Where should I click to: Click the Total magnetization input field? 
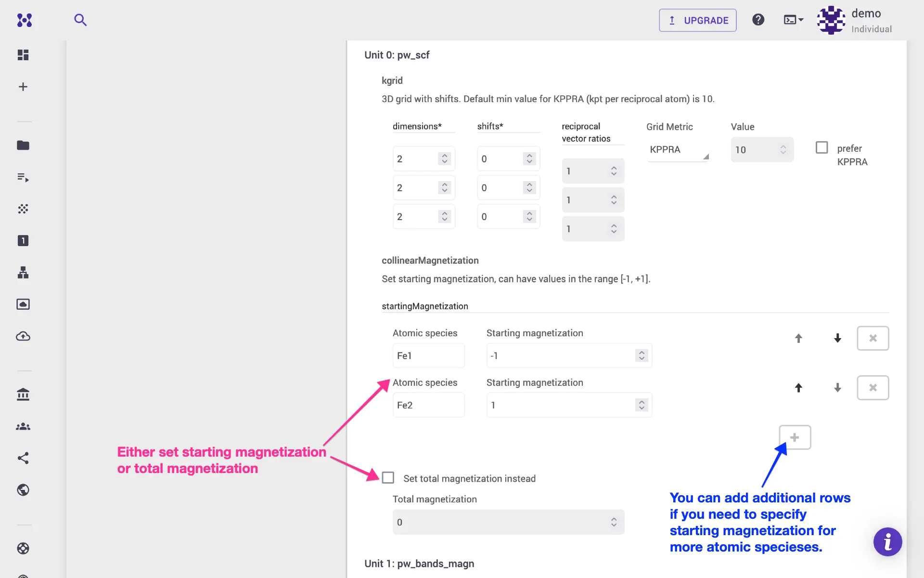[x=500, y=522]
